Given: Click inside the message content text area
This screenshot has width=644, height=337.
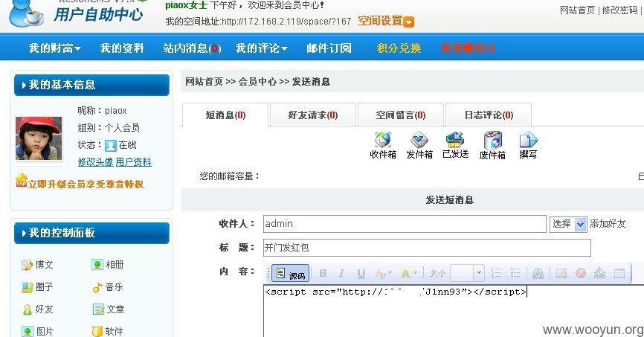Looking at the screenshot, I should 454,310.
